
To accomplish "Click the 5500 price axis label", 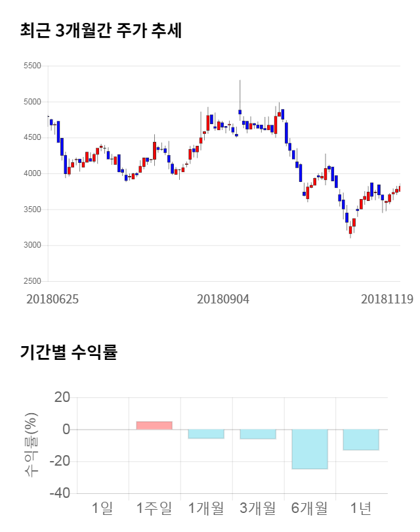I will 31,66.
